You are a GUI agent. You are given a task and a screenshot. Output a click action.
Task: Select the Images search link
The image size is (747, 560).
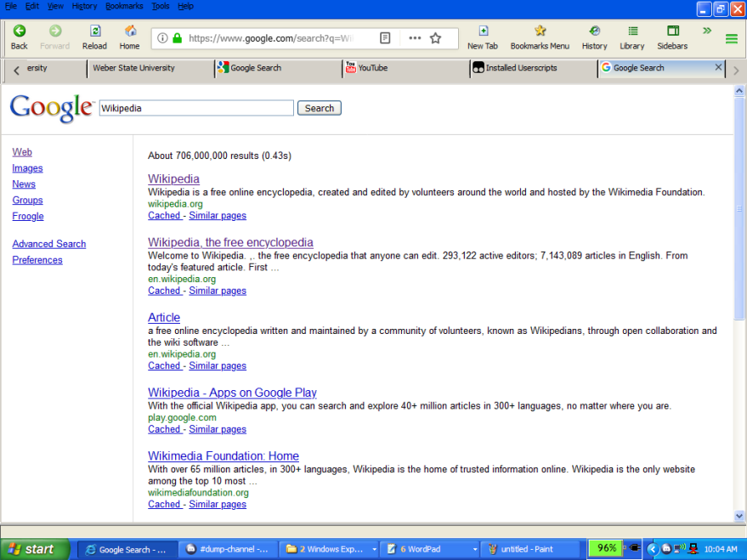coord(27,168)
